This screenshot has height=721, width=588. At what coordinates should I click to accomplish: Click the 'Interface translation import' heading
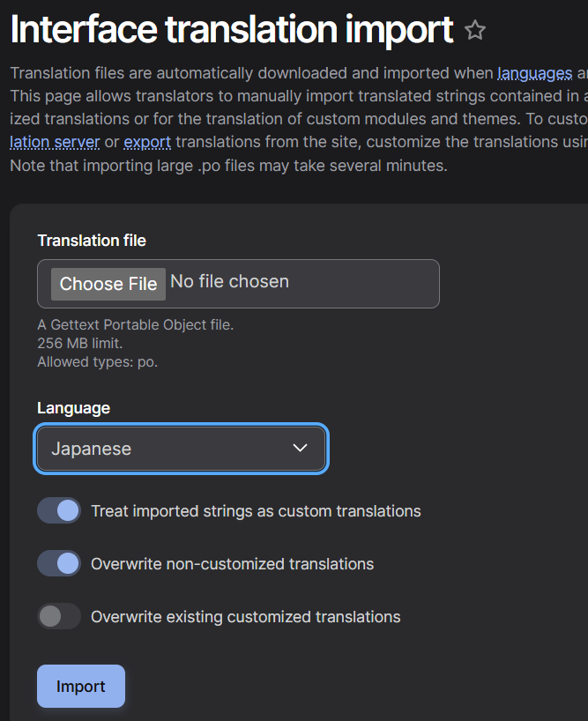[232, 30]
